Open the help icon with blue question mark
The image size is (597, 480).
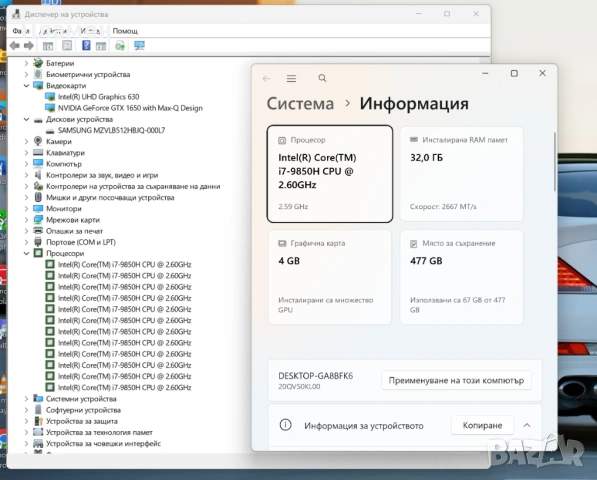[x=86, y=46]
